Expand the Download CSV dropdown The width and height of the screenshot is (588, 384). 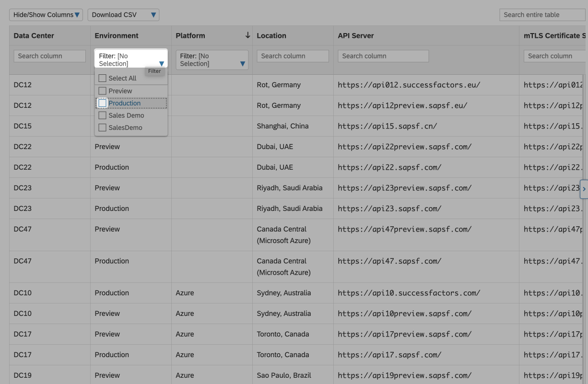tap(123, 15)
